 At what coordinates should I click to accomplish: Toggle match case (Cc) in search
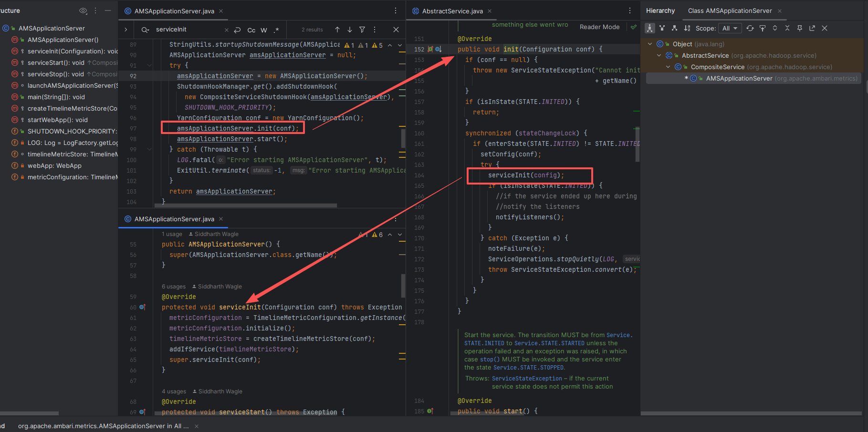point(251,30)
